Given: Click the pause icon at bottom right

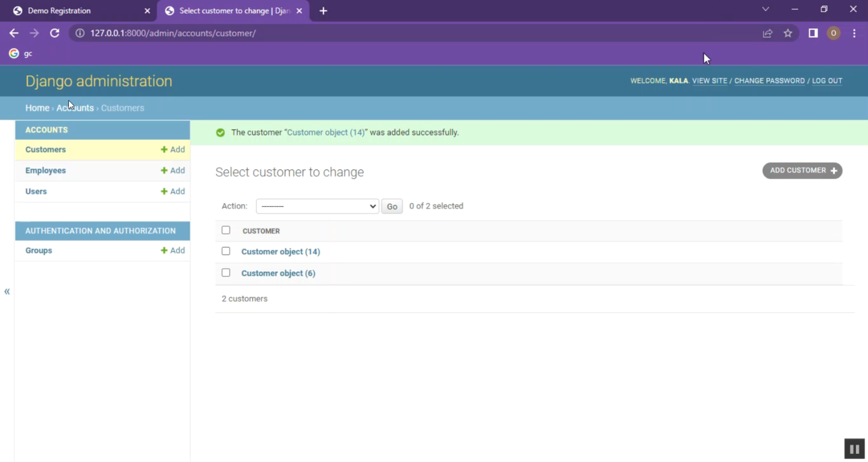Looking at the screenshot, I should tap(854, 449).
